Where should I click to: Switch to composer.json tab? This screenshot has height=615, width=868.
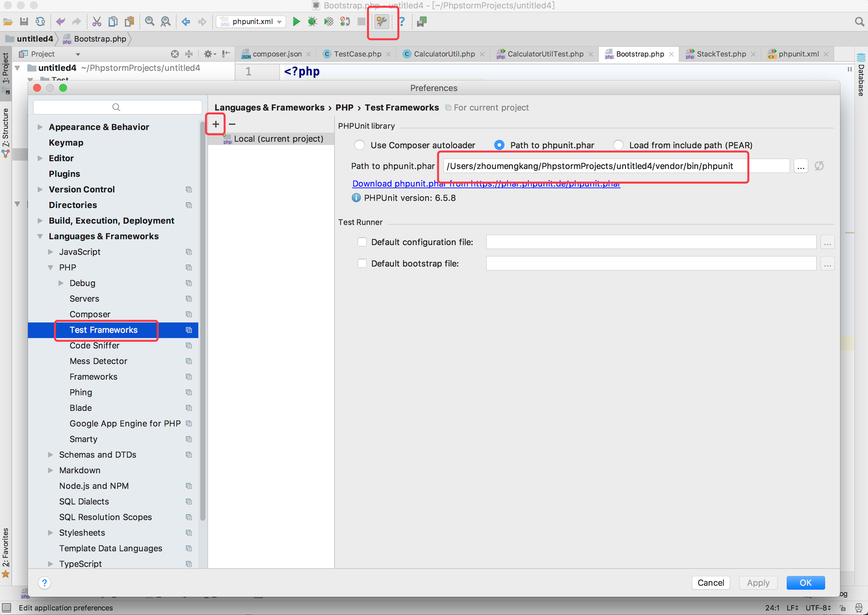click(277, 54)
